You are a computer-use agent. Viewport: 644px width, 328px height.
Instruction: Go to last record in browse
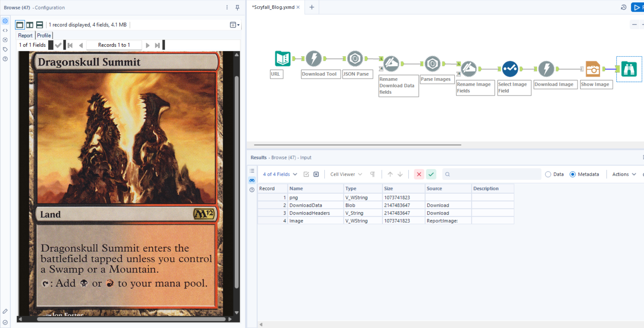[157, 45]
